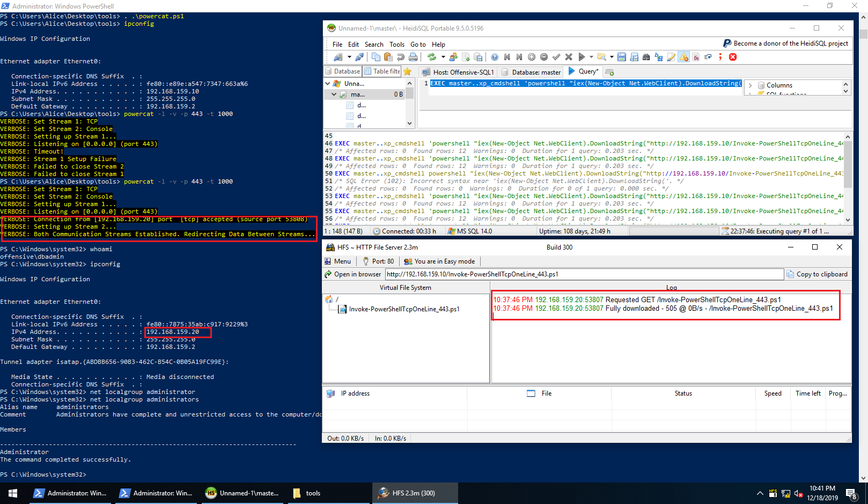868x504 pixels.
Task: Switch to the Database: master tab
Action: click(x=531, y=72)
